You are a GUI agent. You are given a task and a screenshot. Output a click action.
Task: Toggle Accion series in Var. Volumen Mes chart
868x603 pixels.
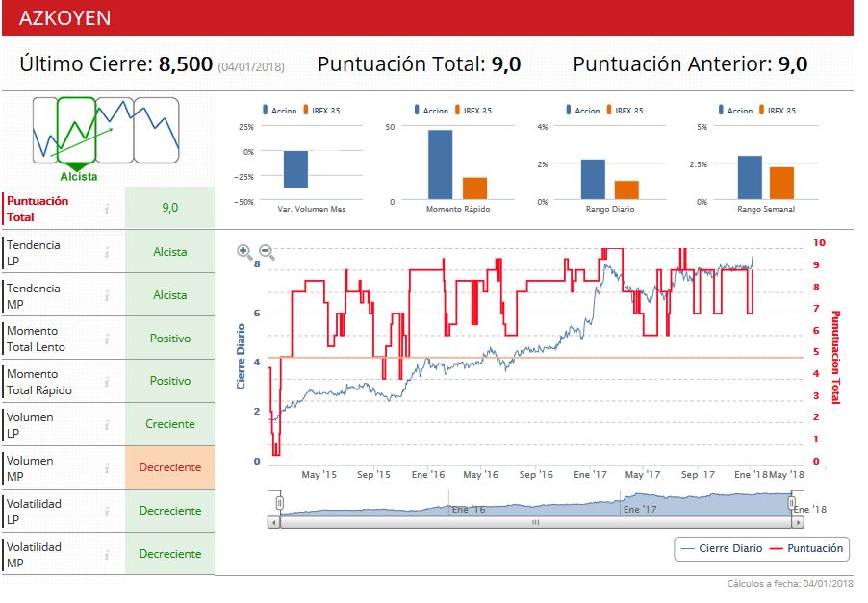(x=280, y=111)
